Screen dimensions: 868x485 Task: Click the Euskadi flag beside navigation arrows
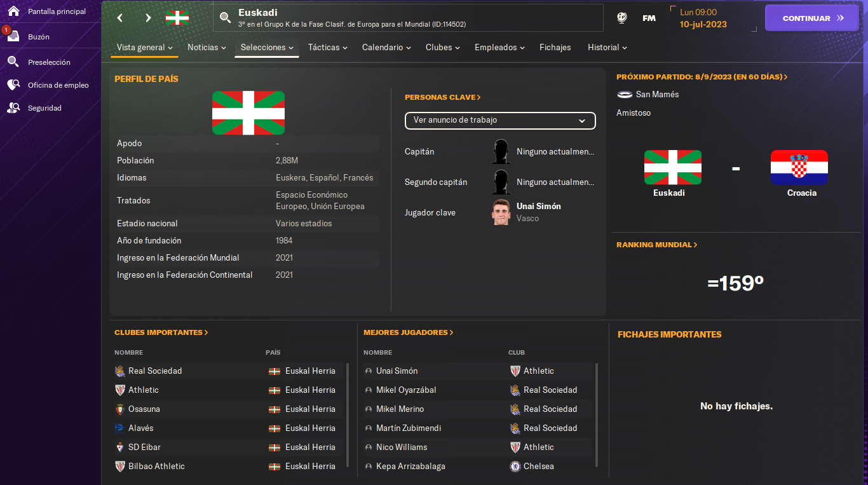pyautogui.click(x=177, y=18)
